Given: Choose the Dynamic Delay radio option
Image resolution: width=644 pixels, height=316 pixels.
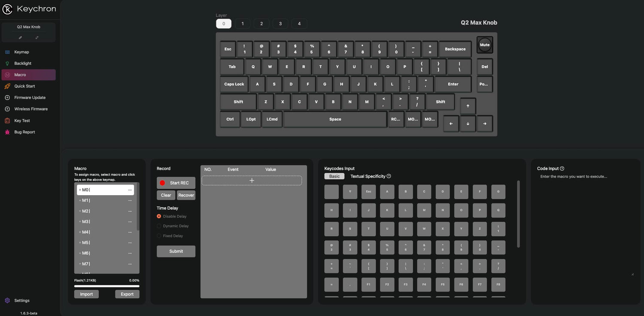Looking at the screenshot, I should (159, 226).
